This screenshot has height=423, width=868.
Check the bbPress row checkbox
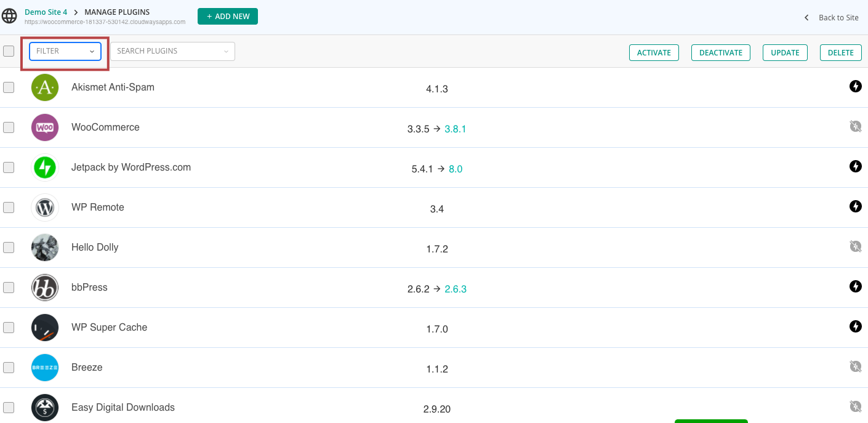pyautogui.click(x=9, y=288)
